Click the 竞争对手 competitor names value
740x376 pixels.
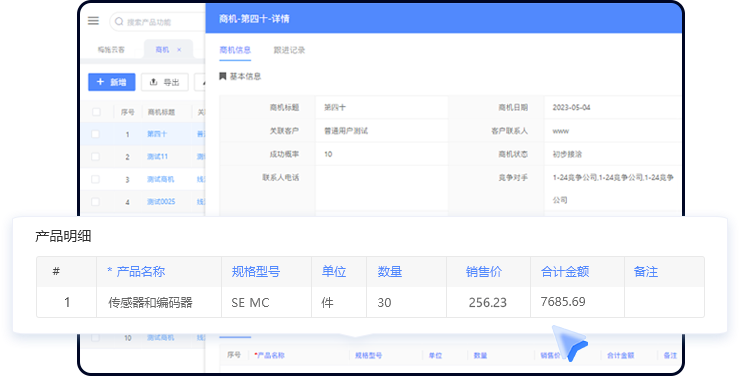[613, 189]
